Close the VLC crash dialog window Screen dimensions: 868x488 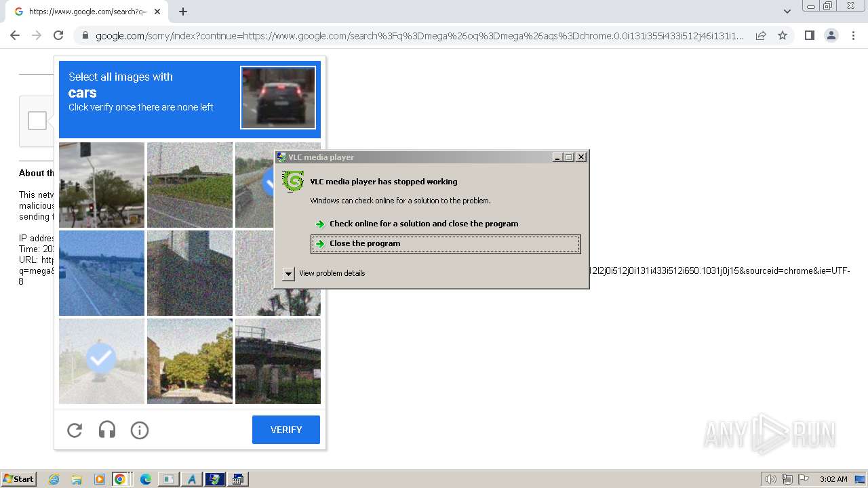click(x=581, y=157)
